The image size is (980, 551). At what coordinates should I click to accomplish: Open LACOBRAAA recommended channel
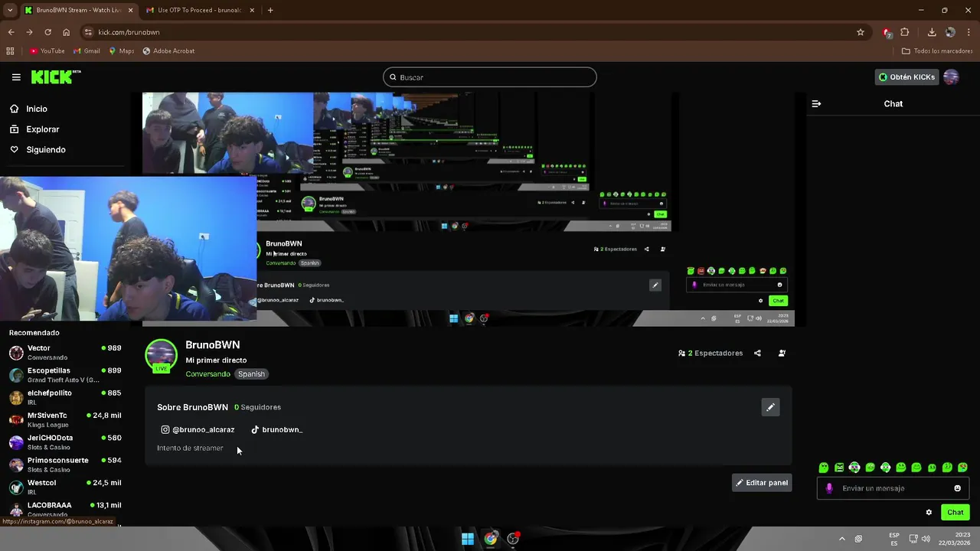65,509
